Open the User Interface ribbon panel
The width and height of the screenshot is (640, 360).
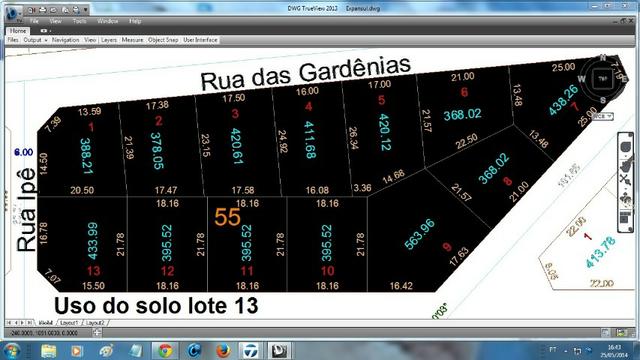pos(200,40)
